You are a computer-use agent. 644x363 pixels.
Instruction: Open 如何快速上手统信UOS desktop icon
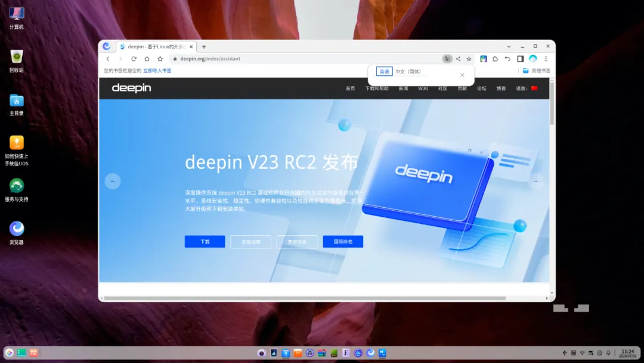coord(17,151)
